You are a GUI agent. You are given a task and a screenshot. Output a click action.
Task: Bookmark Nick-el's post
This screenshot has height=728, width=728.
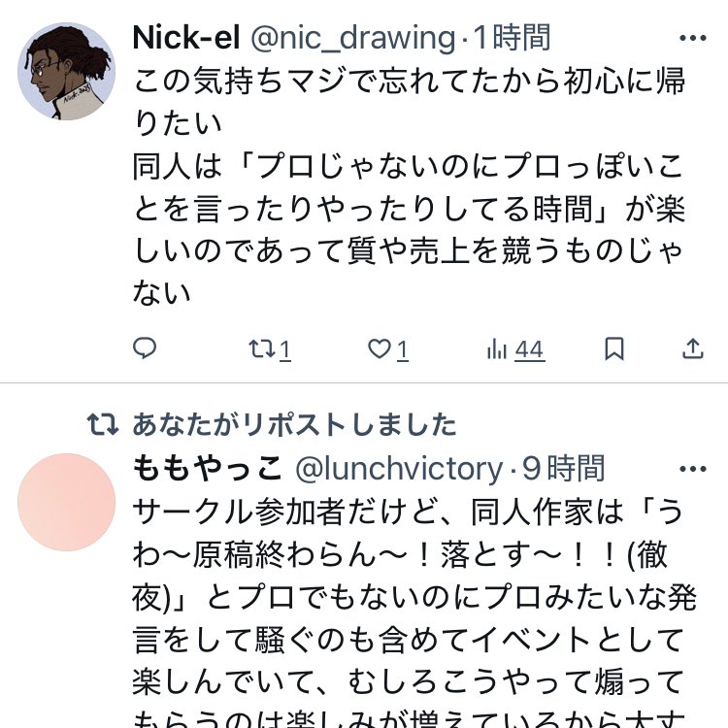click(613, 348)
